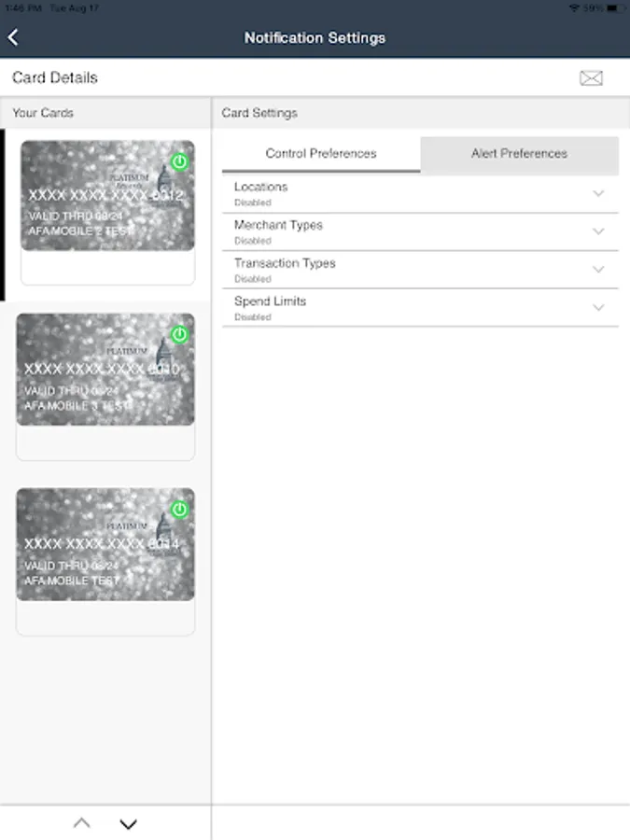The height and width of the screenshot is (840, 630).
Task: Select the Control Preferences tab
Action: tap(321, 154)
